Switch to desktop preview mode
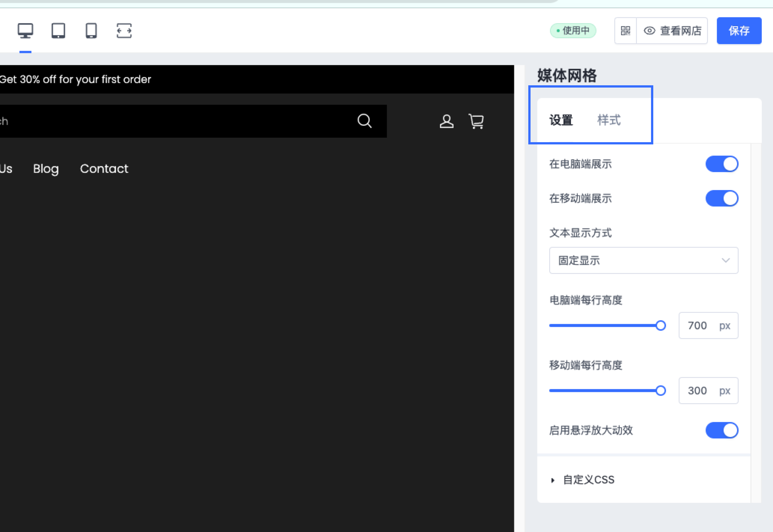Viewport: 773px width, 532px height. (25, 31)
